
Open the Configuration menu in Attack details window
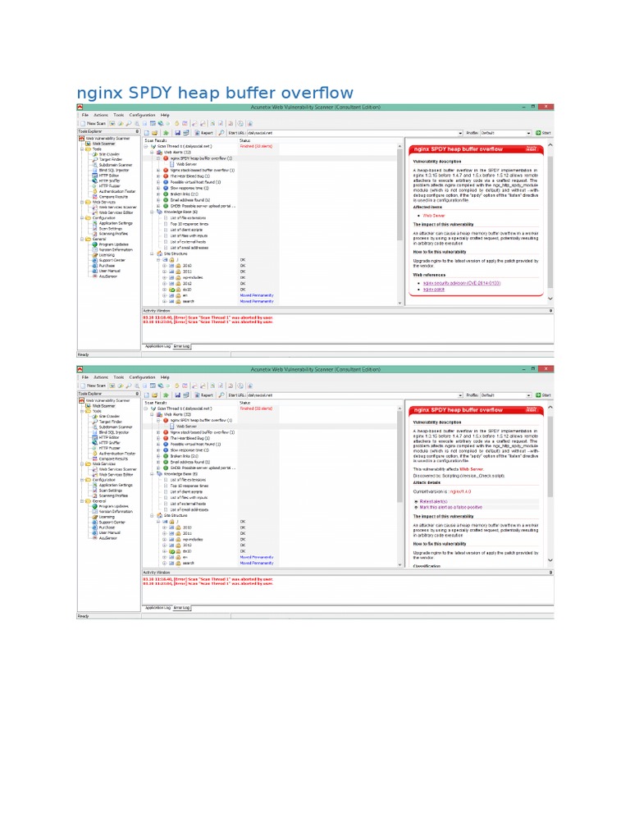[142, 377]
